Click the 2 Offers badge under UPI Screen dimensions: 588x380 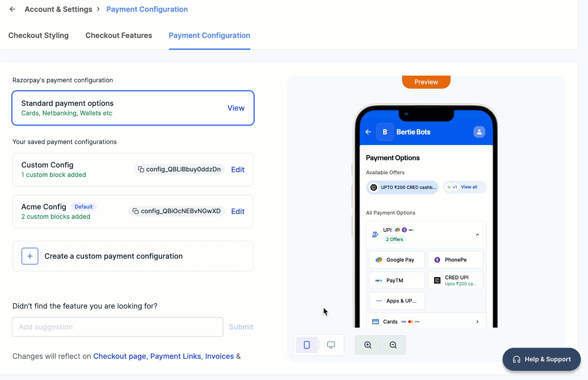tap(395, 240)
